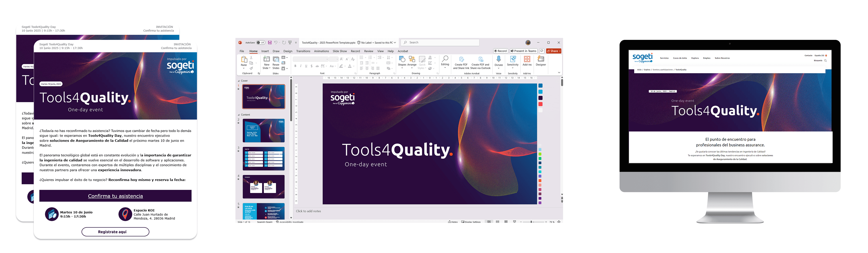Click the Cut scissors icon
The image size is (868, 253).
click(x=251, y=58)
